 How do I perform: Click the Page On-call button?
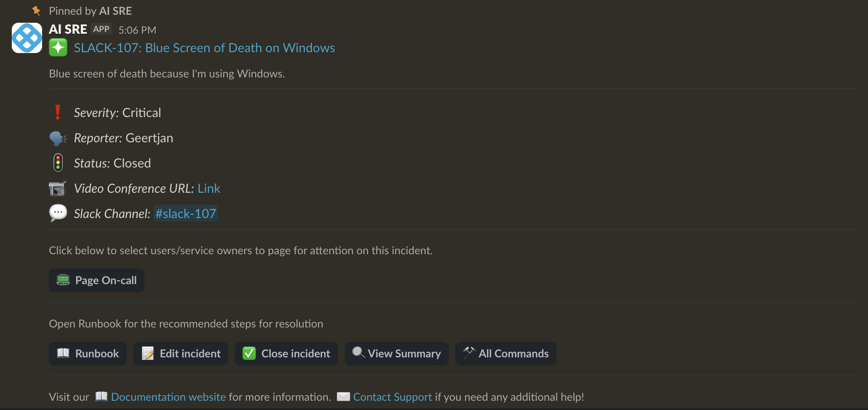[x=96, y=280]
